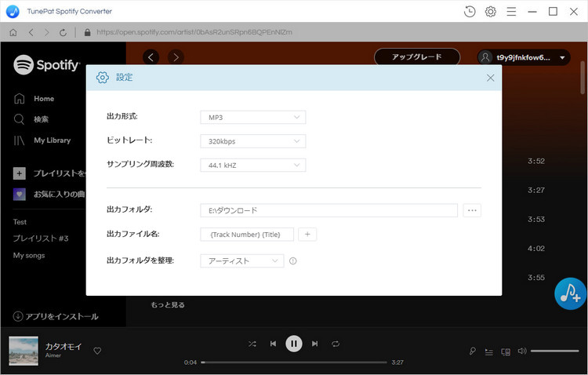Open the play queue icon

click(489, 351)
